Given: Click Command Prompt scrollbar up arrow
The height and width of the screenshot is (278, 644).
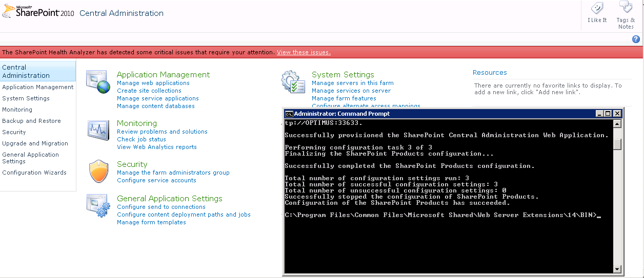Looking at the screenshot, I should (x=617, y=123).
